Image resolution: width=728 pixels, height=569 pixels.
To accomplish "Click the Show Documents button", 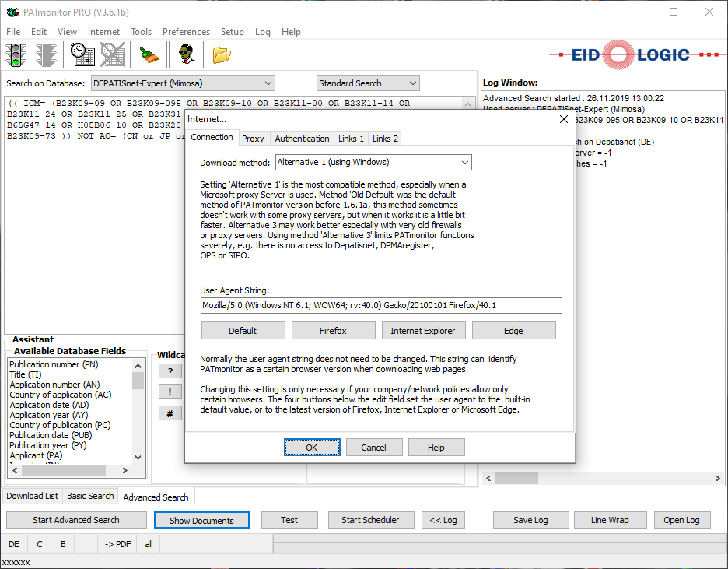I will [201, 520].
